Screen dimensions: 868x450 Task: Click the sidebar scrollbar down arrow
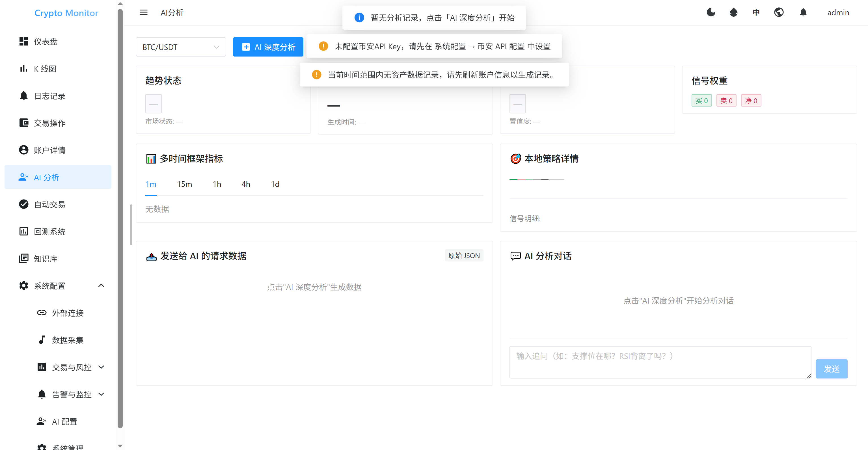pos(120,446)
